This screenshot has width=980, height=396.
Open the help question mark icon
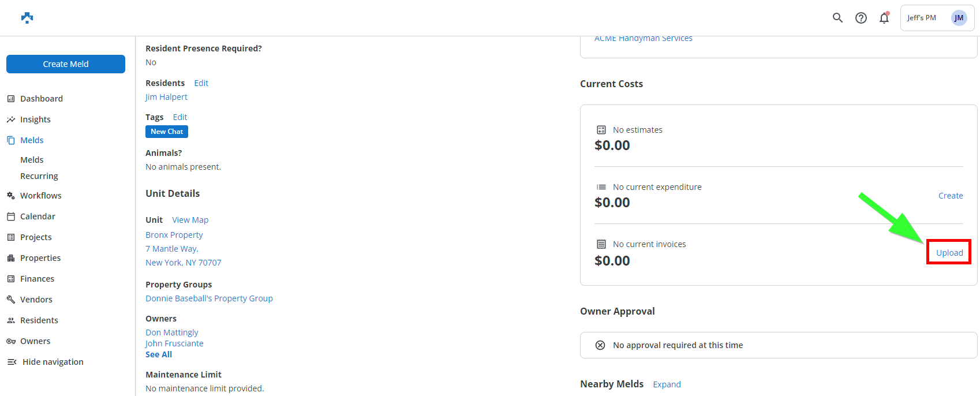861,18
